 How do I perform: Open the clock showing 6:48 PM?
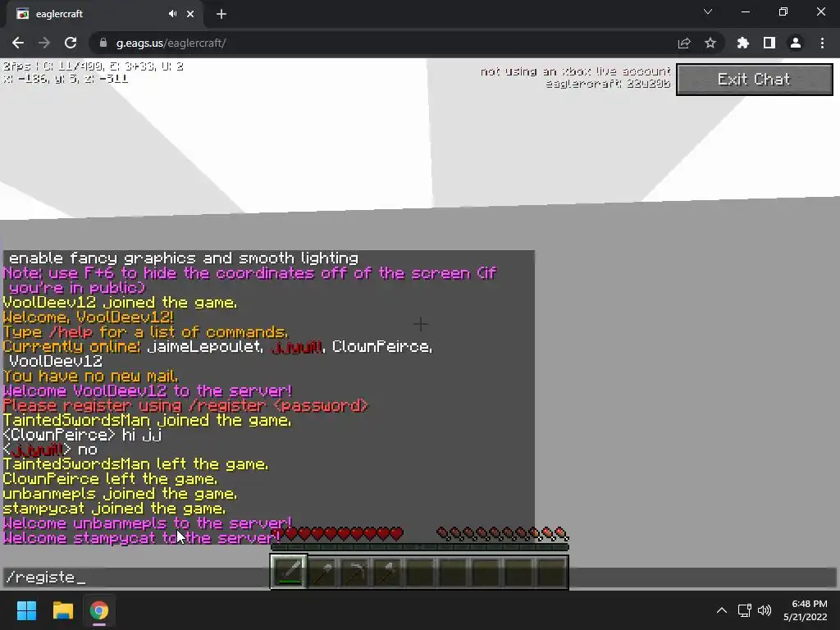[x=806, y=610]
